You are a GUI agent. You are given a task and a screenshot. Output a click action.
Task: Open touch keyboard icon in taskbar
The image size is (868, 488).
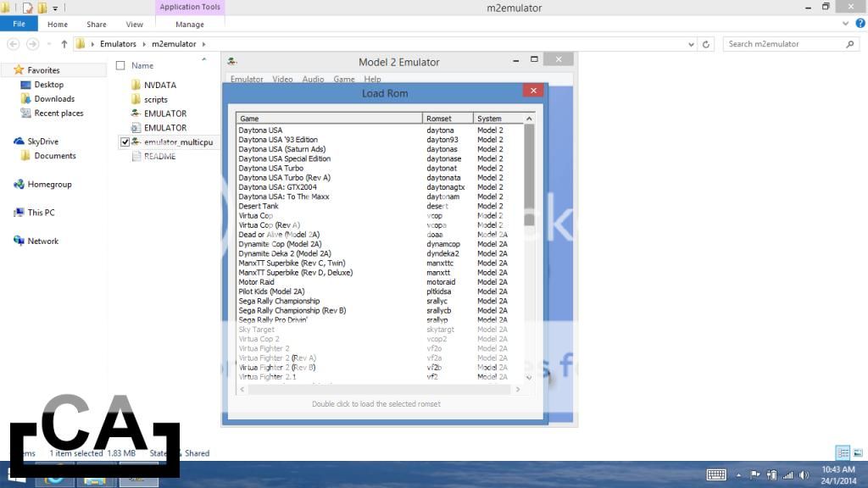point(715,474)
